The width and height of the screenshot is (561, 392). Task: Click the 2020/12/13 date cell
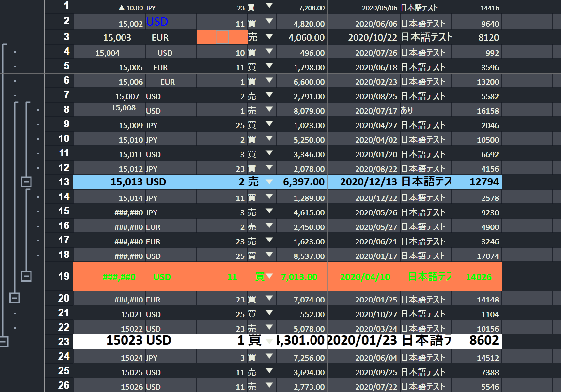point(368,182)
